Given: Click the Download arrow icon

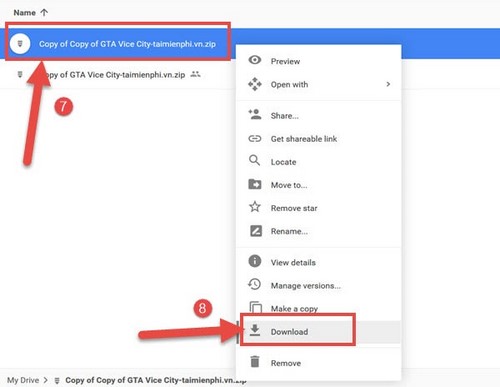Looking at the screenshot, I should 255,330.
